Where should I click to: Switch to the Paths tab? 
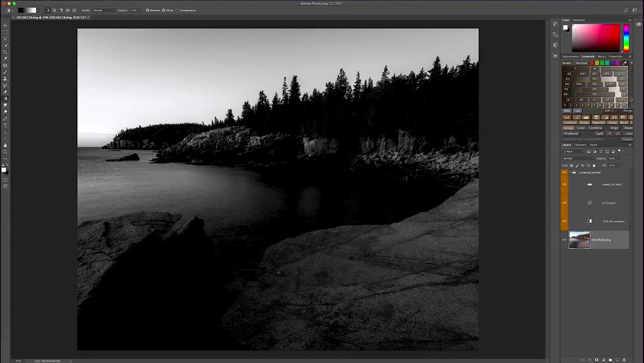(594, 144)
